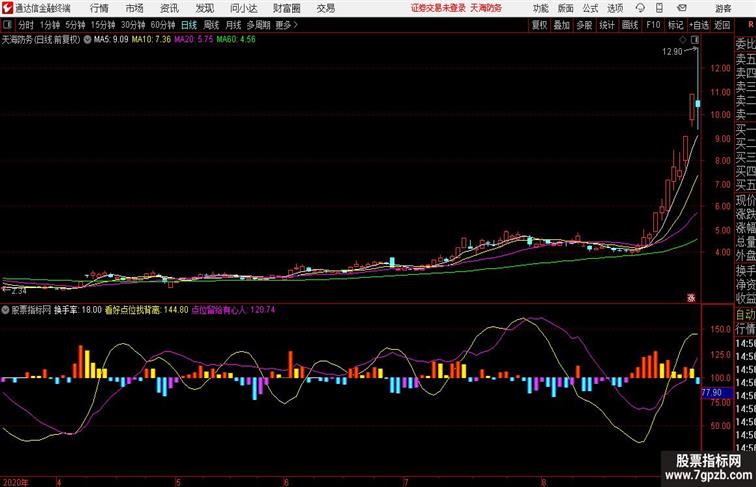Screen dimensions: 756x487
Task: Click the red 天海防务 stock name link
Action: (486, 8)
